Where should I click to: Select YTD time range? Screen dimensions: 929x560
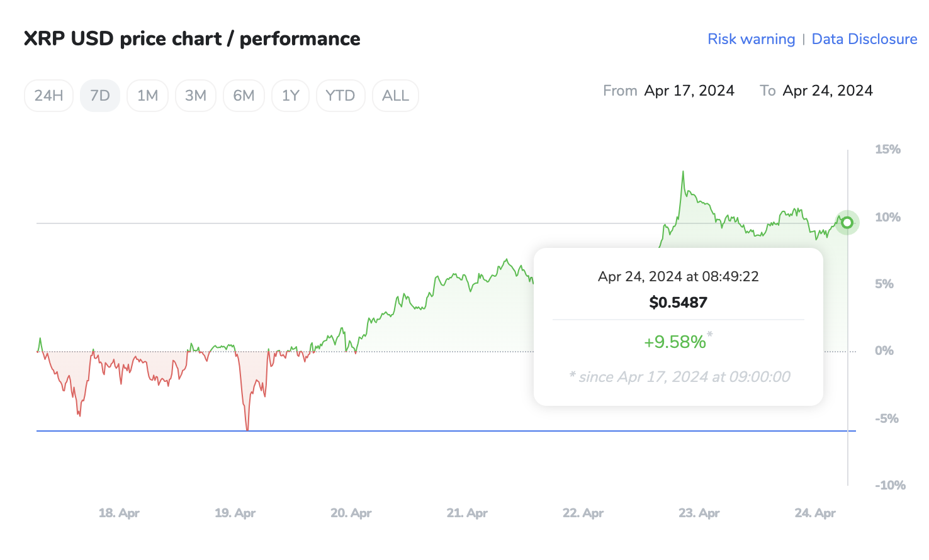(340, 96)
